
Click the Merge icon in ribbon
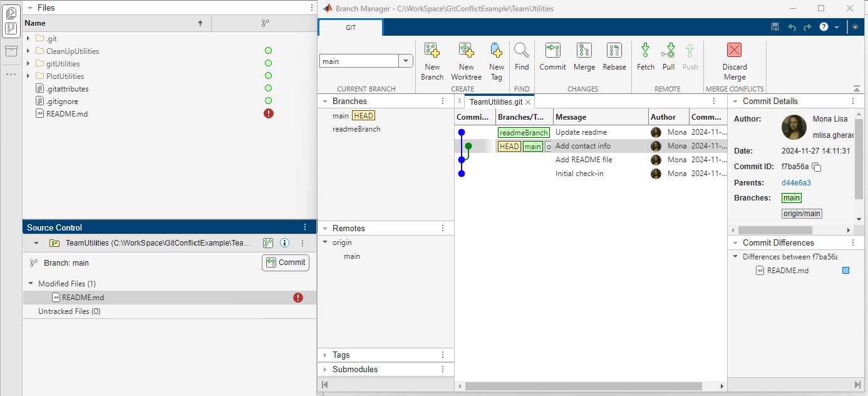pos(584,51)
